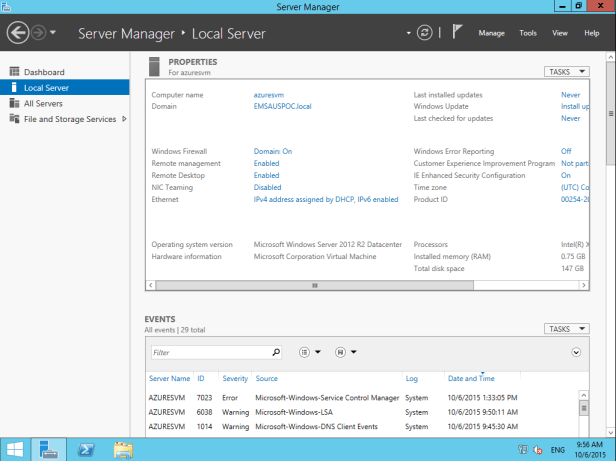
Task: Open the Events TASKS dropdown
Action: click(567, 329)
